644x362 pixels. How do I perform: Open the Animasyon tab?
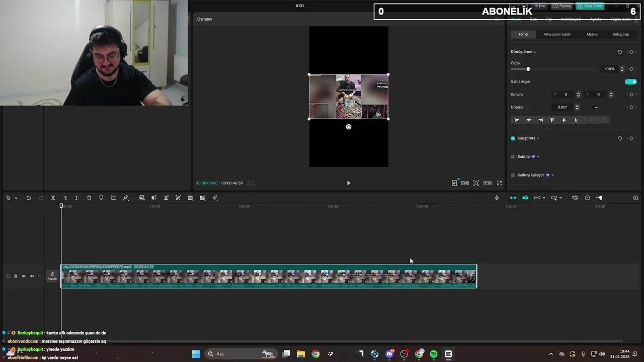(571, 19)
